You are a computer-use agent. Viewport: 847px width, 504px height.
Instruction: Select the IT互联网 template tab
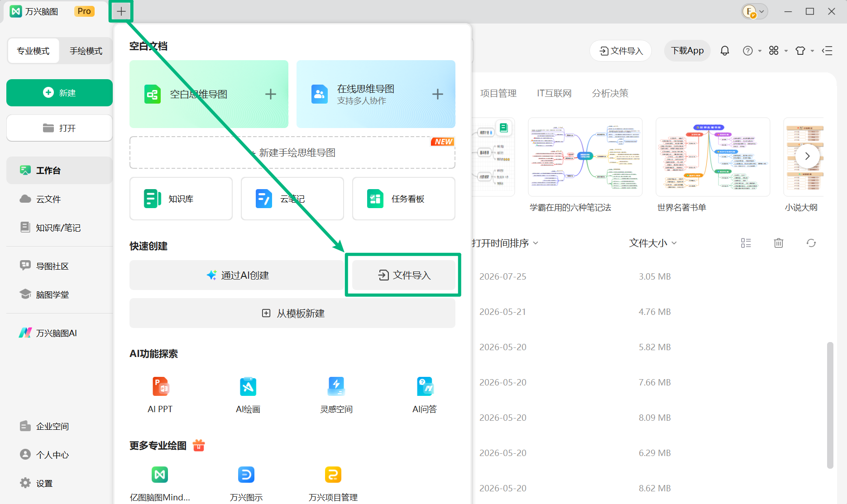(x=554, y=93)
